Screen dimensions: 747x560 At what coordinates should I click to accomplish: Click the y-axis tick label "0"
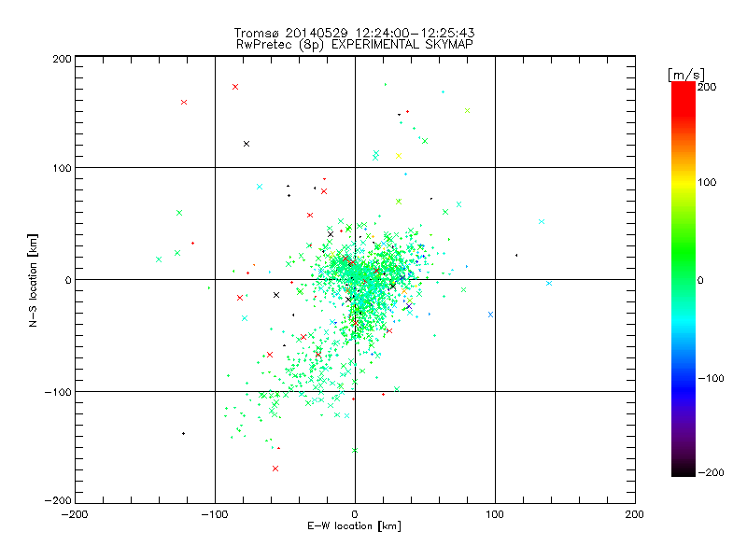tap(68, 280)
